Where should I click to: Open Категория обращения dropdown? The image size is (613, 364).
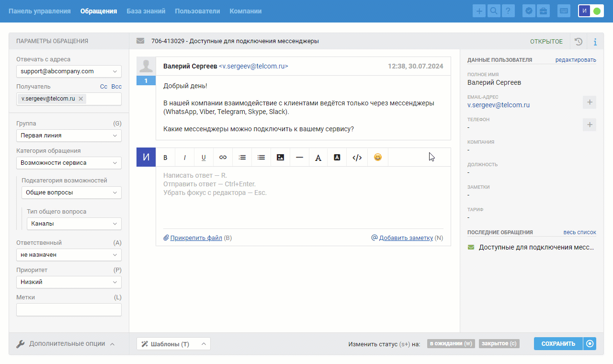click(x=69, y=163)
